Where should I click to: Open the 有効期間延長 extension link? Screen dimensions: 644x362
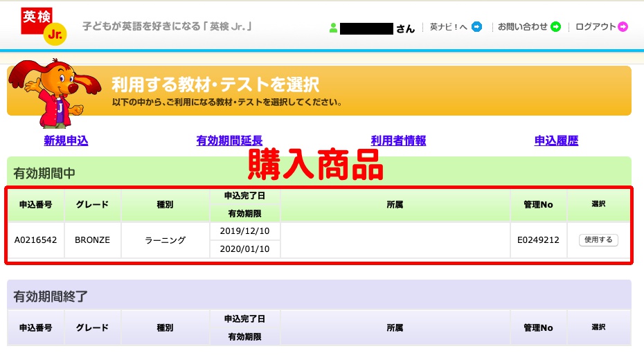click(x=229, y=141)
